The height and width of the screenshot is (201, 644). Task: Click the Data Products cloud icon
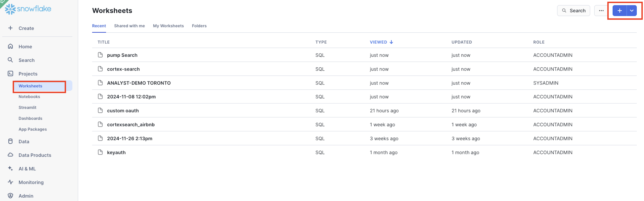(x=10, y=155)
